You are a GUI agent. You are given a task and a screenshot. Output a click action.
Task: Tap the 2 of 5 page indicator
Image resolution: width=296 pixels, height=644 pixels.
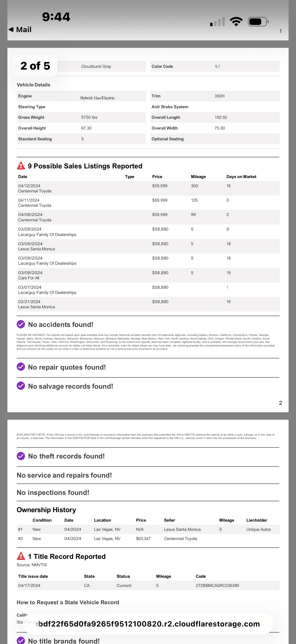click(35, 66)
